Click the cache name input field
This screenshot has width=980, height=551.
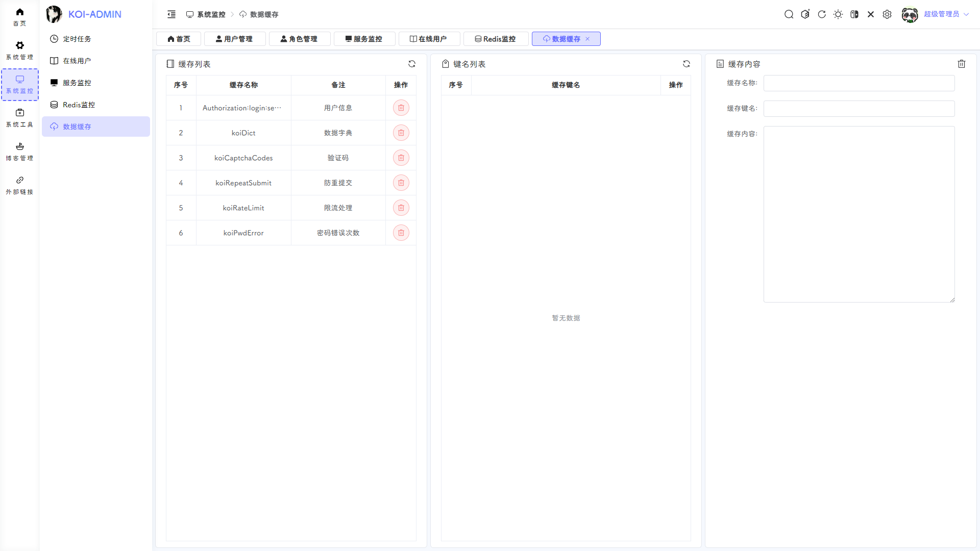[x=859, y=83]
